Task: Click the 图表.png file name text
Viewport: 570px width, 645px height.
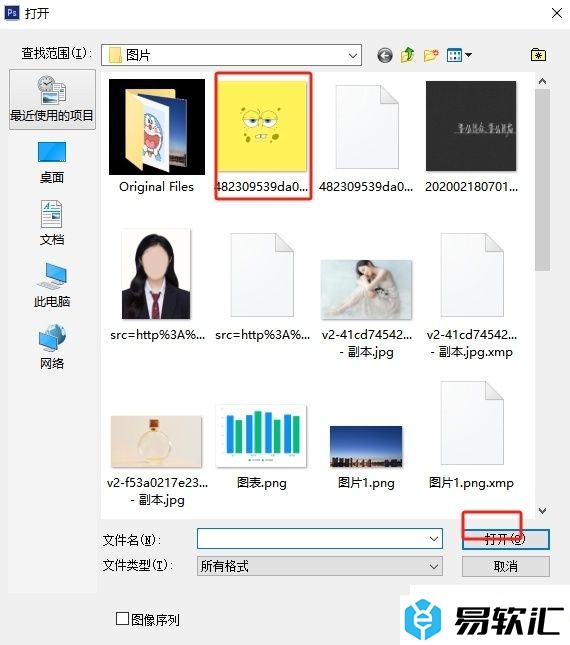Action: coord(262,483)
